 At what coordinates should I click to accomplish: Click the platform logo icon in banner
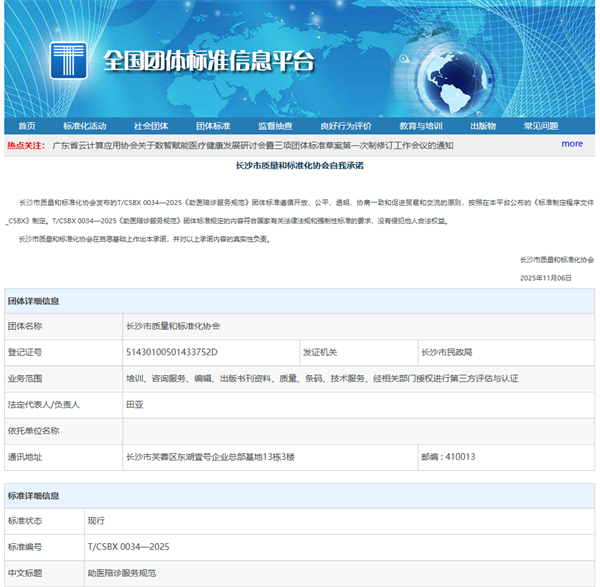[x=68, y=60]
